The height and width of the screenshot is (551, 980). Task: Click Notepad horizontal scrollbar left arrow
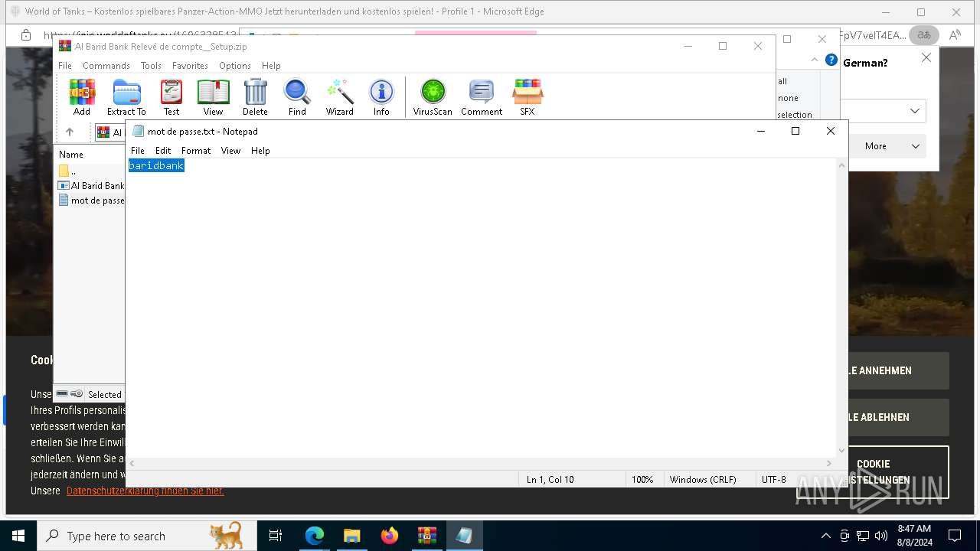tap(132, 463)
